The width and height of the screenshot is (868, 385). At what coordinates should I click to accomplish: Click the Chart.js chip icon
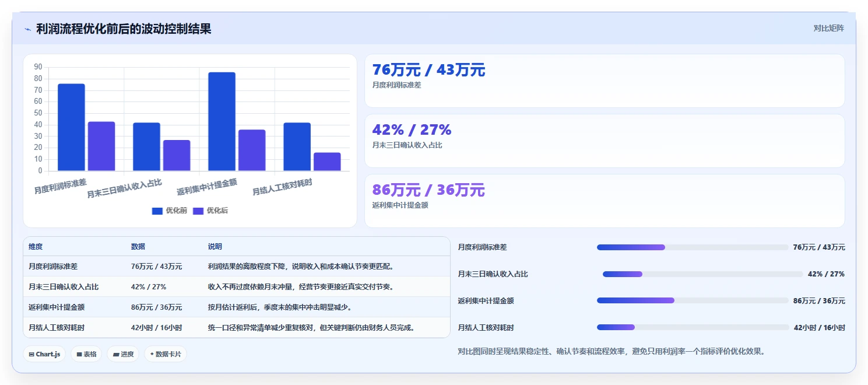click(x=31, y=354)
